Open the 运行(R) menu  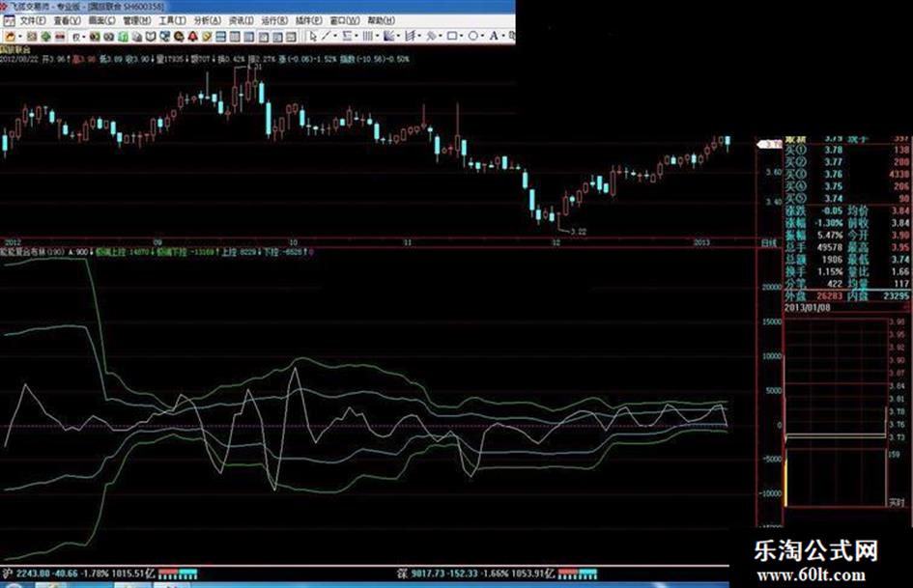274,21
